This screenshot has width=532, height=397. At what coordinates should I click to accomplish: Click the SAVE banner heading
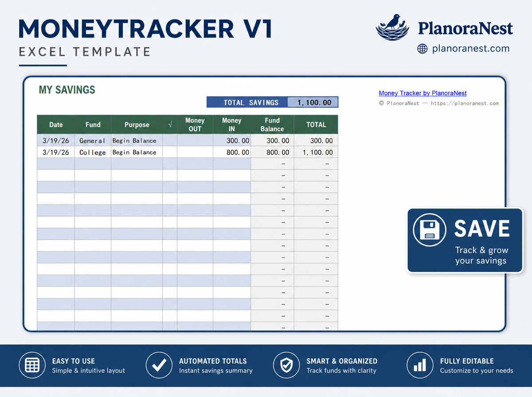(x=482, y=229)
